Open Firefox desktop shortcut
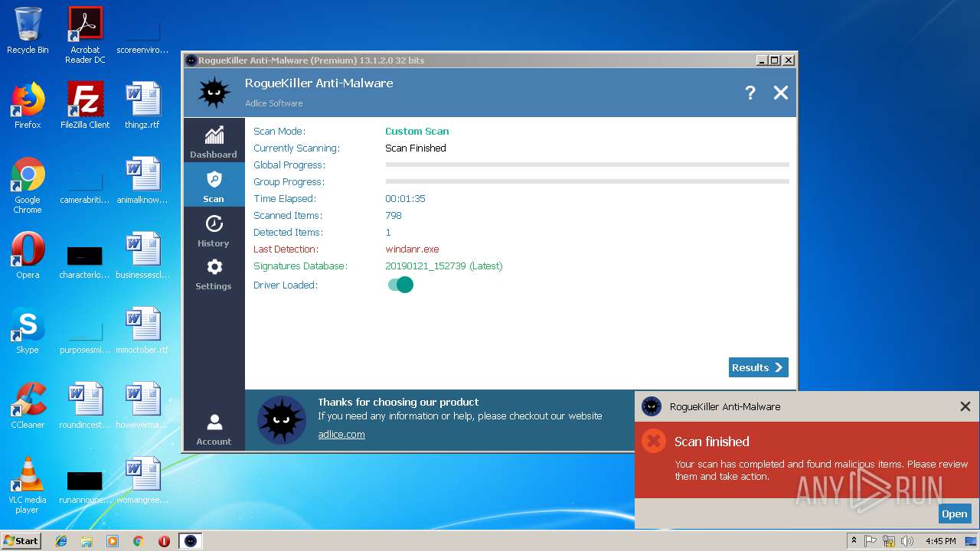This screenshot has width=980, height=551. (28, 105)
